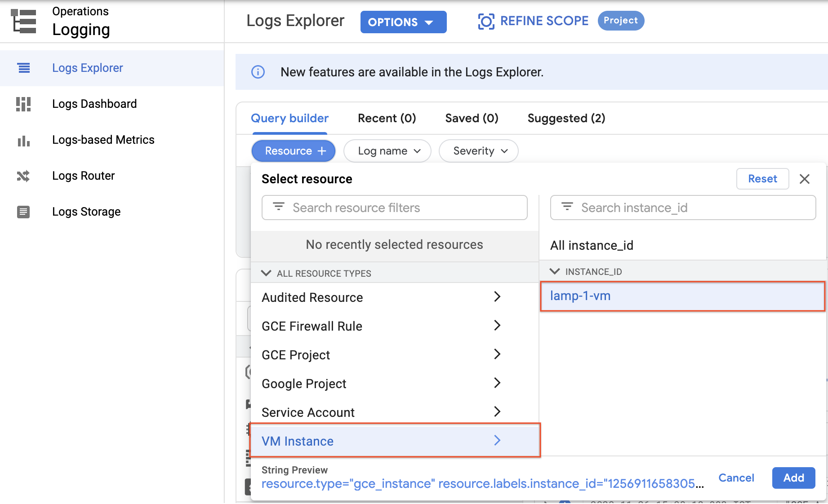
Task: Click the Operations Logging product icon
Action: point(23,21)
